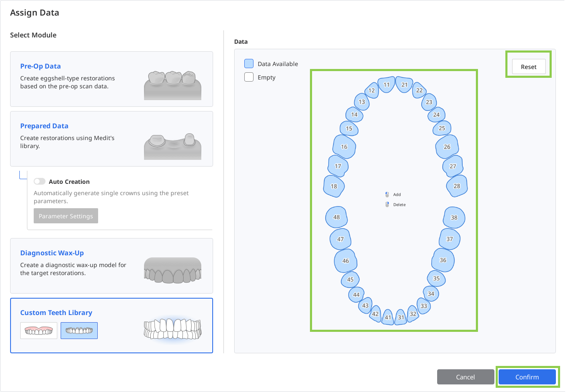
Task: Select the teeth-only library icon
Action: click(79, 331)
